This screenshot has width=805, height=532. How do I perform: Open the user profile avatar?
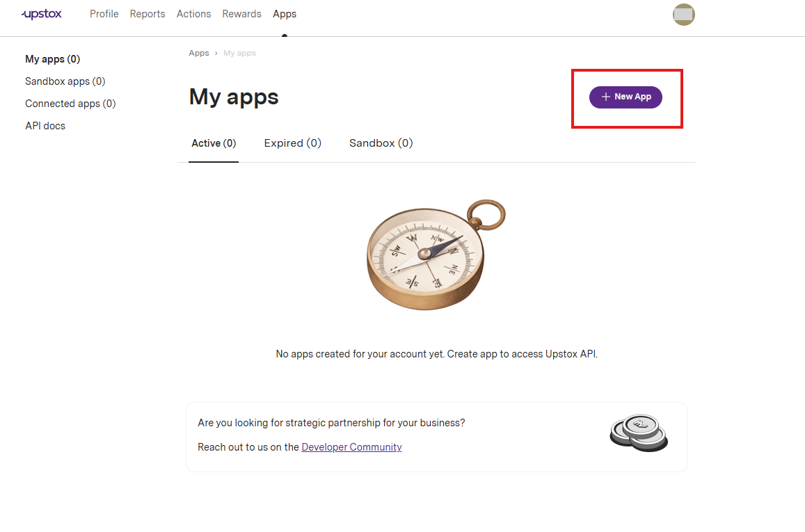point(683,15)
